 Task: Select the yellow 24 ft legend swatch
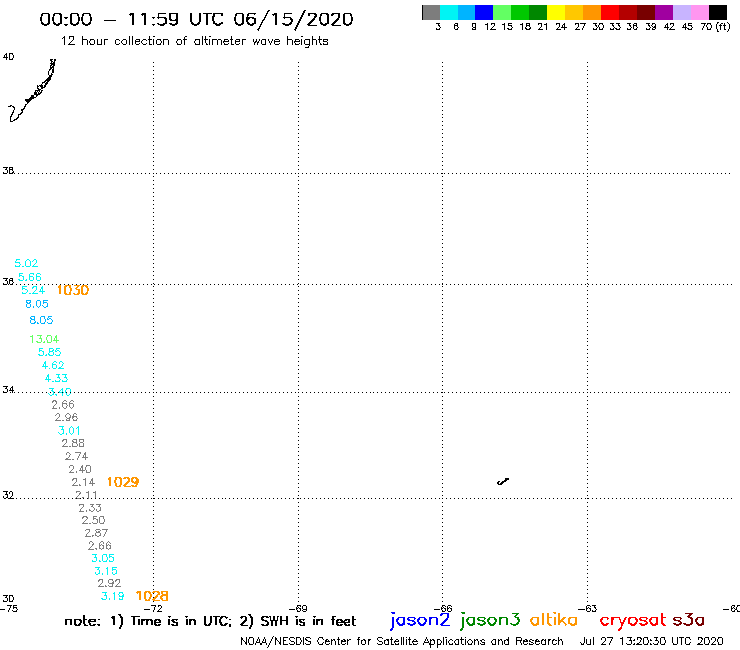click(x=556, y=12)
